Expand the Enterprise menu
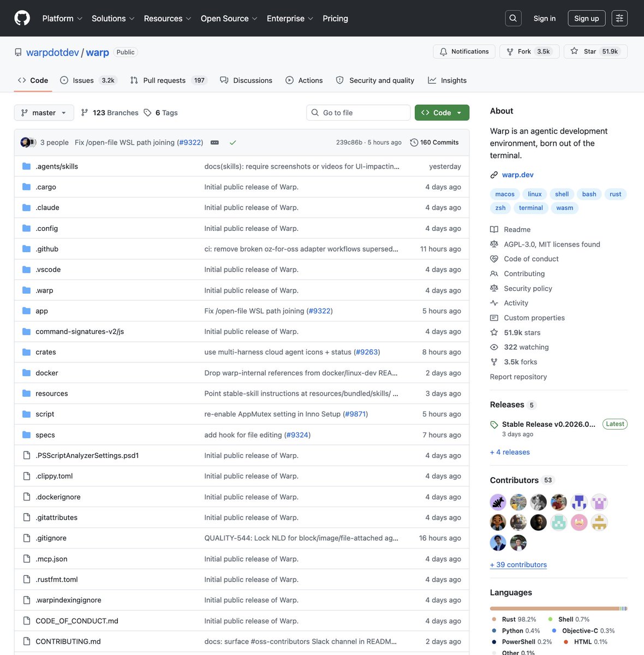 click(x=290, y=18)
